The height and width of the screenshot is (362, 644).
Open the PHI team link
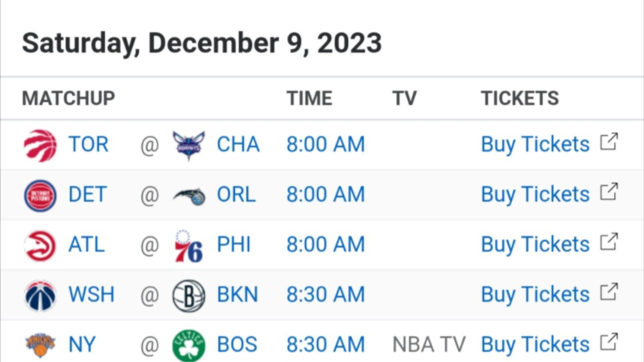pyautogui.click(x=234, y=244)
